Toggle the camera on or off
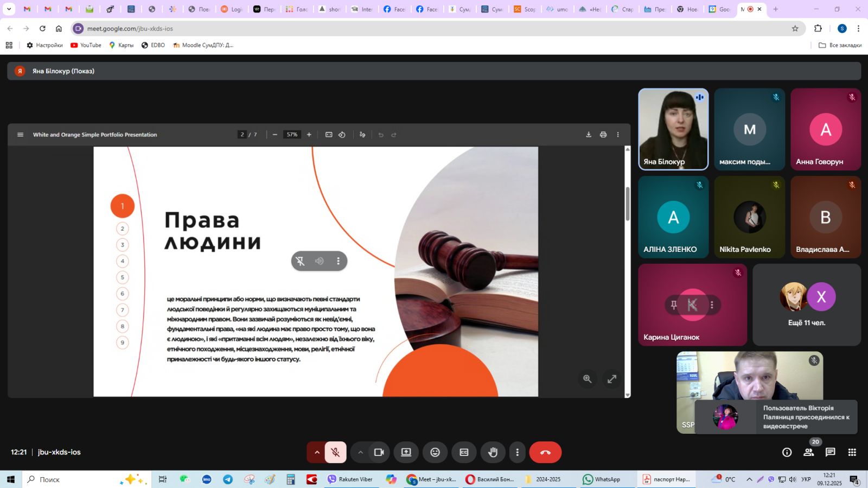 [x=379, y=452]
